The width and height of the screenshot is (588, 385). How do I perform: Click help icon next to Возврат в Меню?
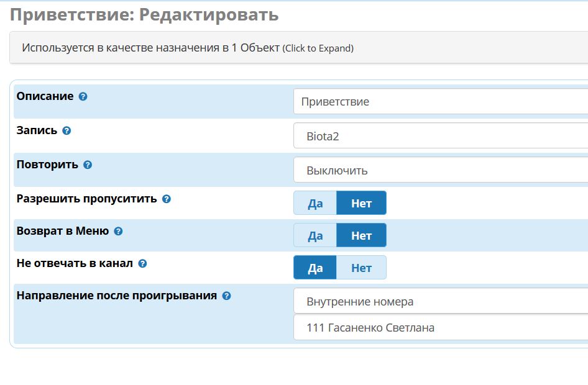(119, 231)
